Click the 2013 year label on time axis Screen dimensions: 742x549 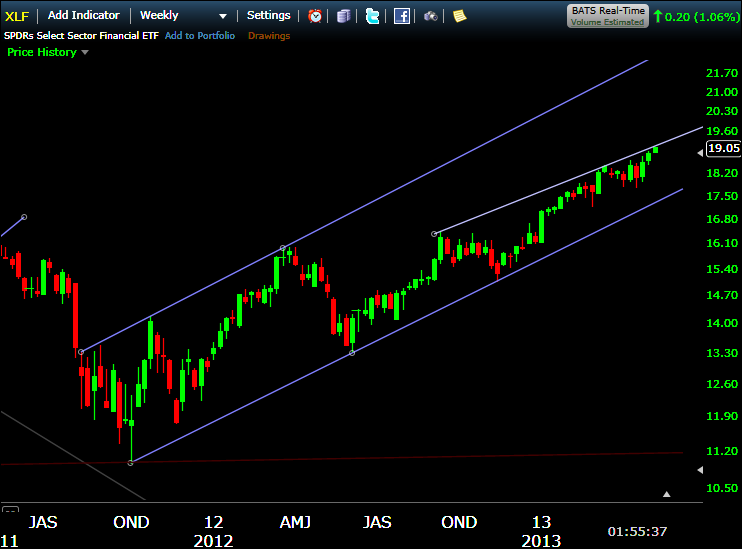point(541,540)
